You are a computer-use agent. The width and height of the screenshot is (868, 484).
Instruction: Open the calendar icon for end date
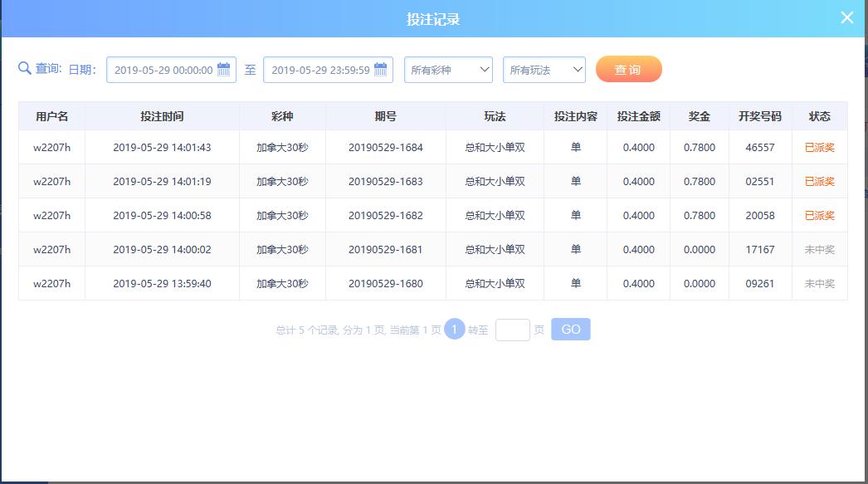380,70
